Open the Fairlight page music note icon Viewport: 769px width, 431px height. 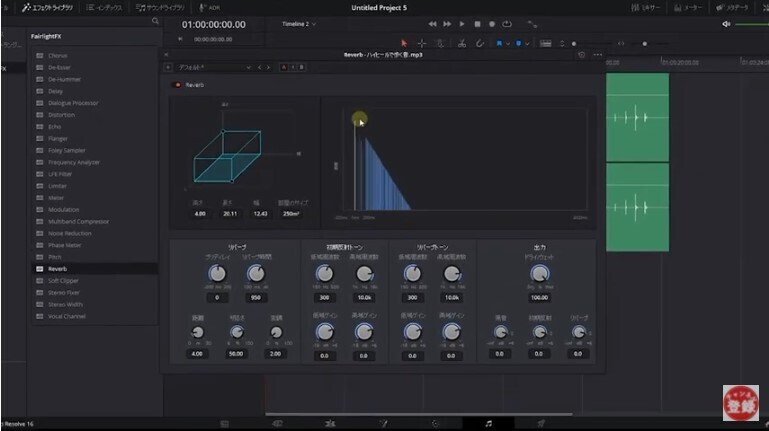(488, 423)
